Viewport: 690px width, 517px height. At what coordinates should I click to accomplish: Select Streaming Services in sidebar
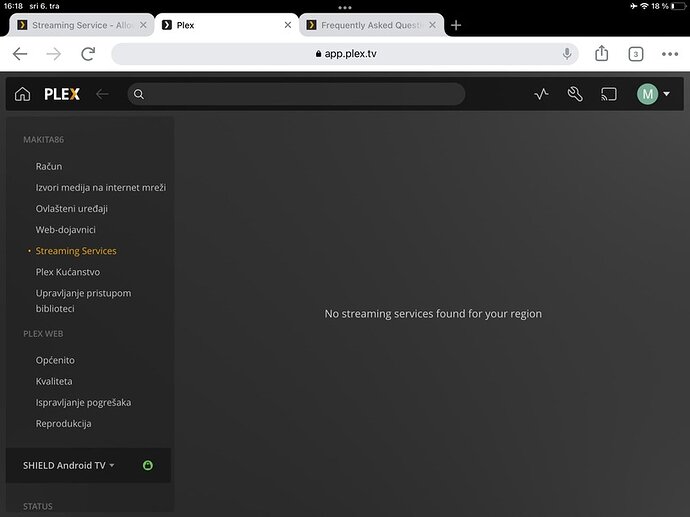(x=76, y=251)
